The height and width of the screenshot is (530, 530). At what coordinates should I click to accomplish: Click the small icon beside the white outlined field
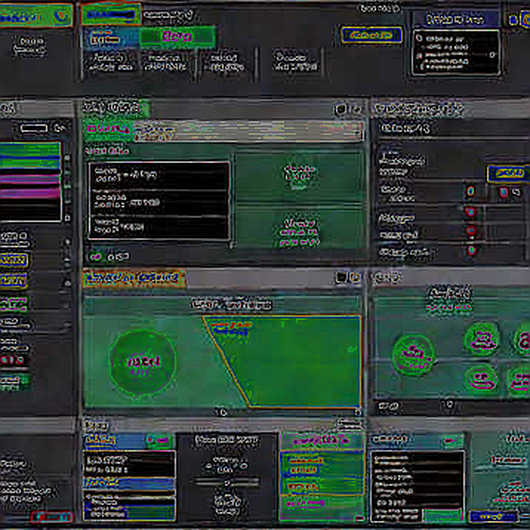coord(59,128)
